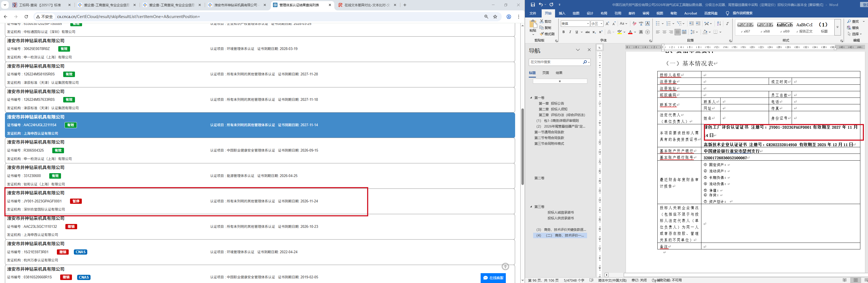Click the back-to-top arrow on the webpage
The image size is (868, 283).
505,267
